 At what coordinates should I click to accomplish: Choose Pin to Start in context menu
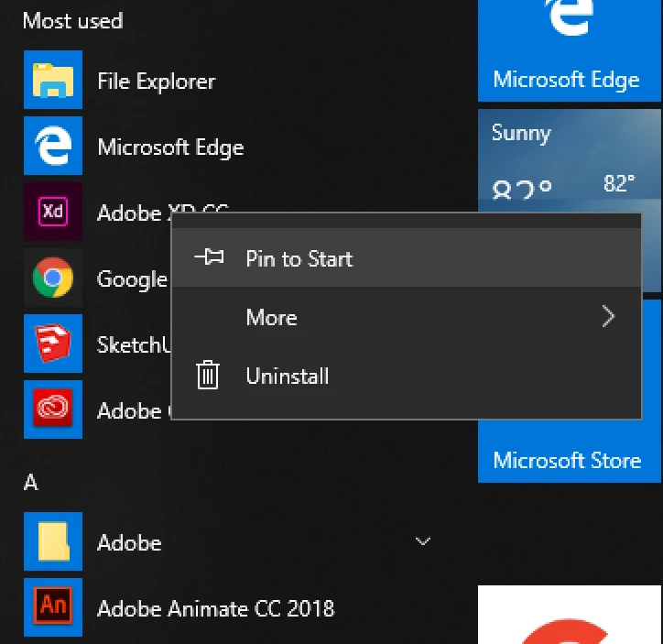[407, 258]
